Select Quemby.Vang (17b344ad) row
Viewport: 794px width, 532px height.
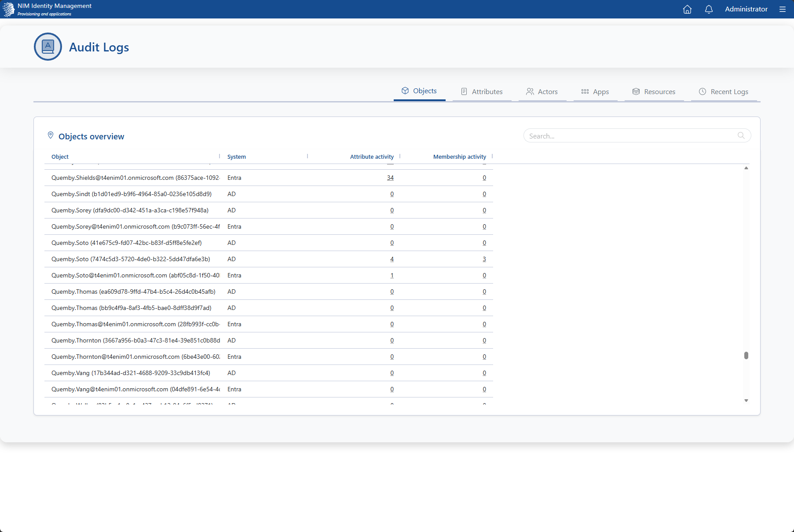click(269, 373)
